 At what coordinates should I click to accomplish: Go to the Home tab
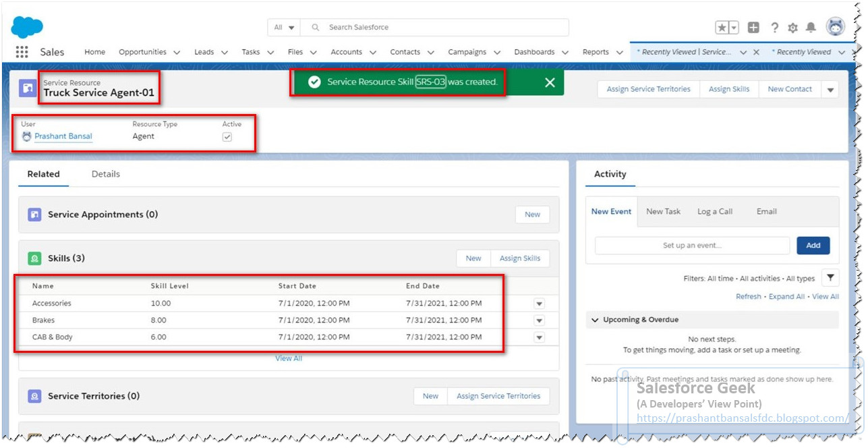coord(94,52)
